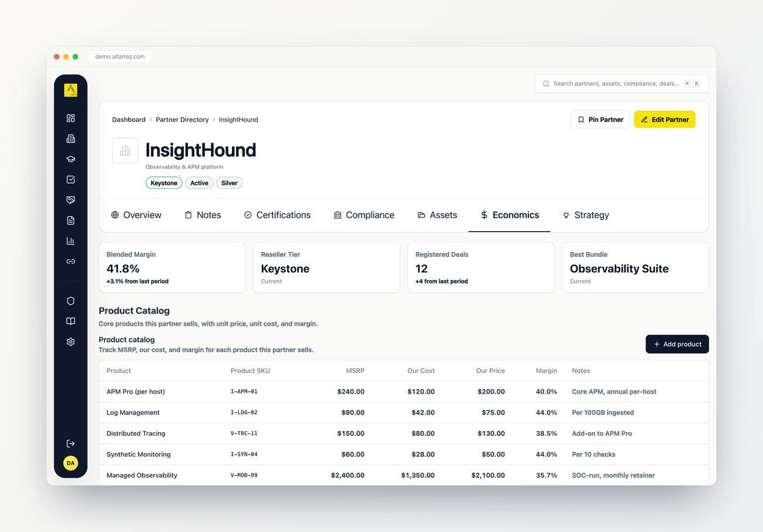Open the document icon in sidebar
The height and width of the screenshot is (532, 763).
[x=70, y=221]
